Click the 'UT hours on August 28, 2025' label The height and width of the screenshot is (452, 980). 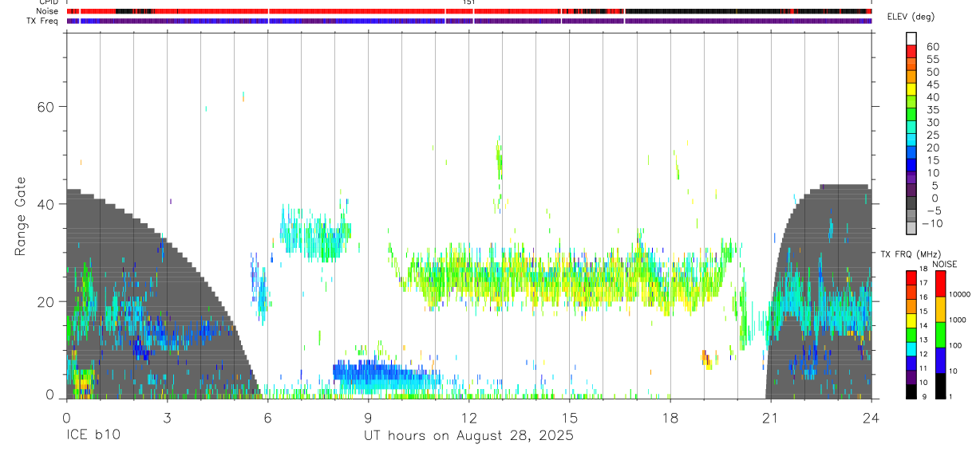(468, 436)
